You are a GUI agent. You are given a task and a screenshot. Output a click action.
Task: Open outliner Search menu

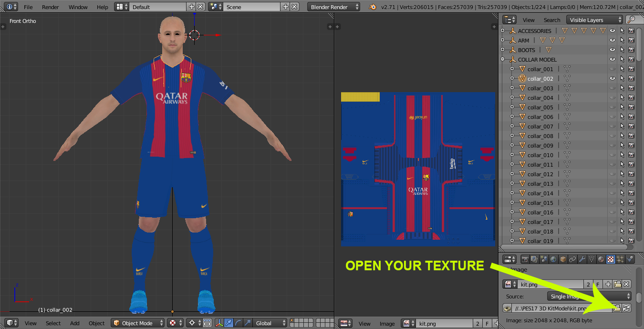click(552, 20)
